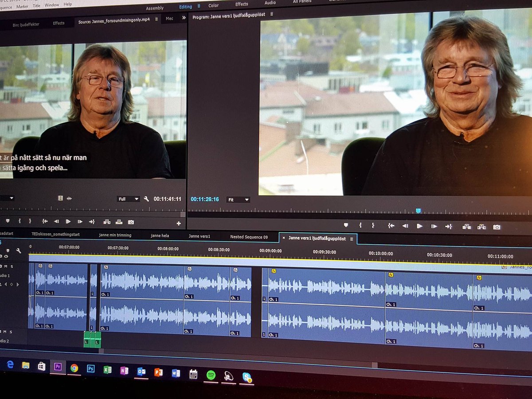Image resolution: width=532 pixels, height=399 pixels.
Task: Select Drag Audio Only waveform icon
Action: click(x=69, y=198)
